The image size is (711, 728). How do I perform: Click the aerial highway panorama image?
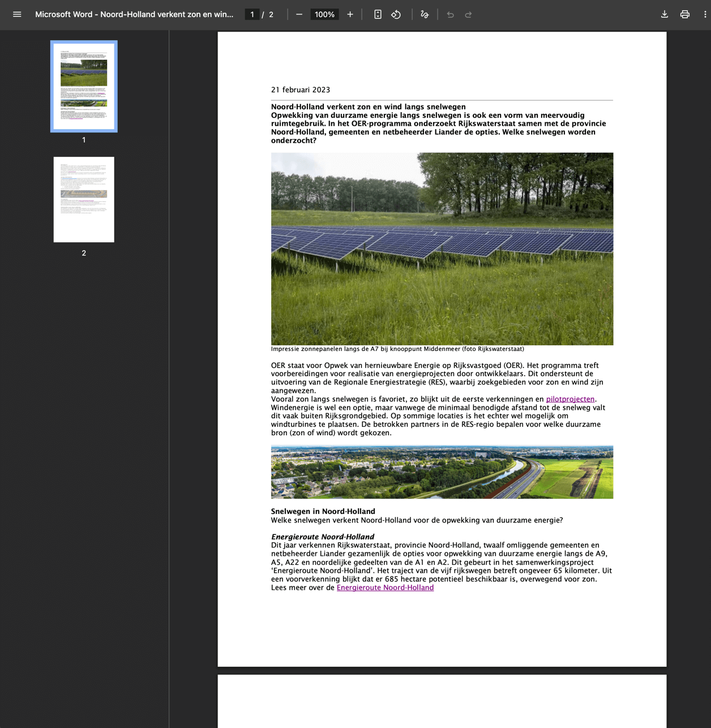click(442, 472)
